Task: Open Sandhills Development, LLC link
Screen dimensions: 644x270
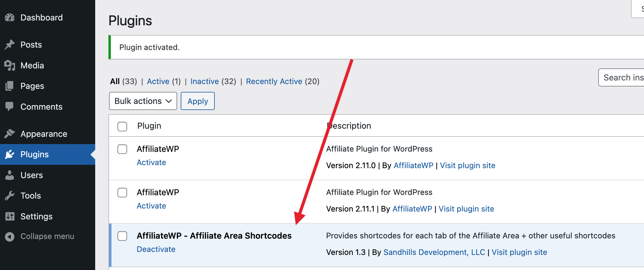Action: 434,252
